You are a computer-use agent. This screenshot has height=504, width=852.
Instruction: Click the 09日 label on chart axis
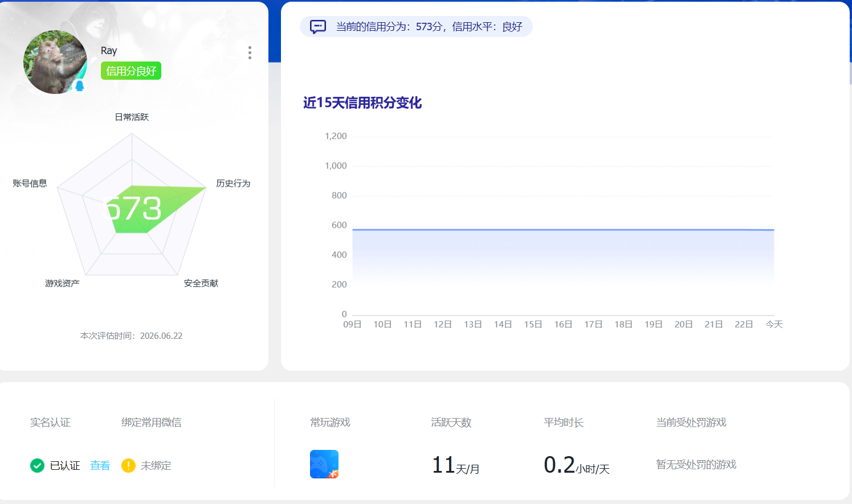352,324
